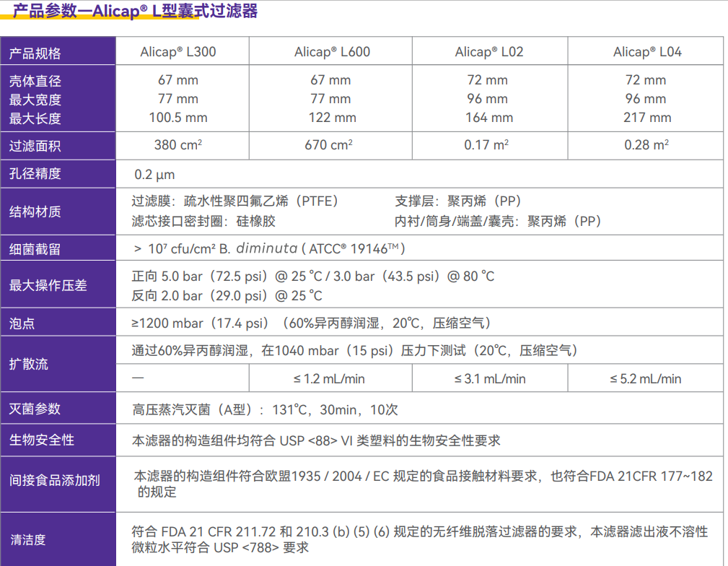Click the 生物安全性 row header
This screenshot has width=728, height=566.
(42, 440)
